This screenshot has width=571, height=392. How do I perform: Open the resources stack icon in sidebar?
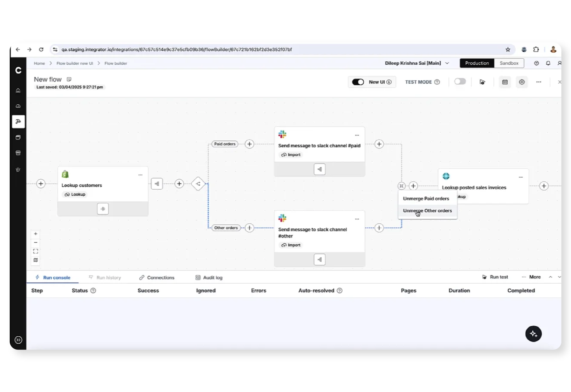point(18,137)
